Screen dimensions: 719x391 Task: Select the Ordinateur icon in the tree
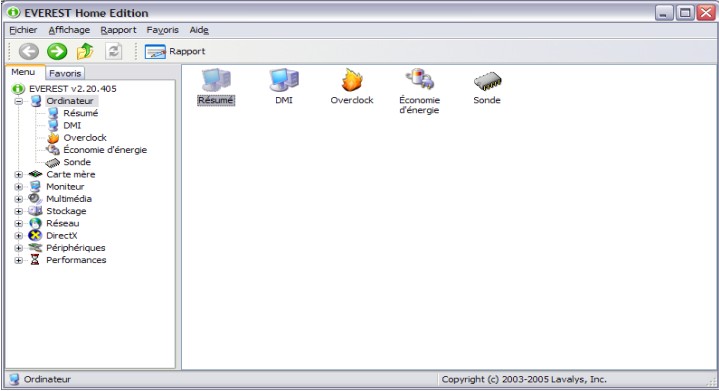[x=36, y=101]
